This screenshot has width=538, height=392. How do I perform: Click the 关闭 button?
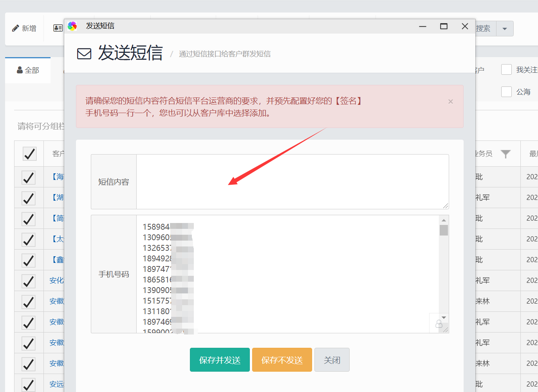pyautogui.click(x=332, y=360)
